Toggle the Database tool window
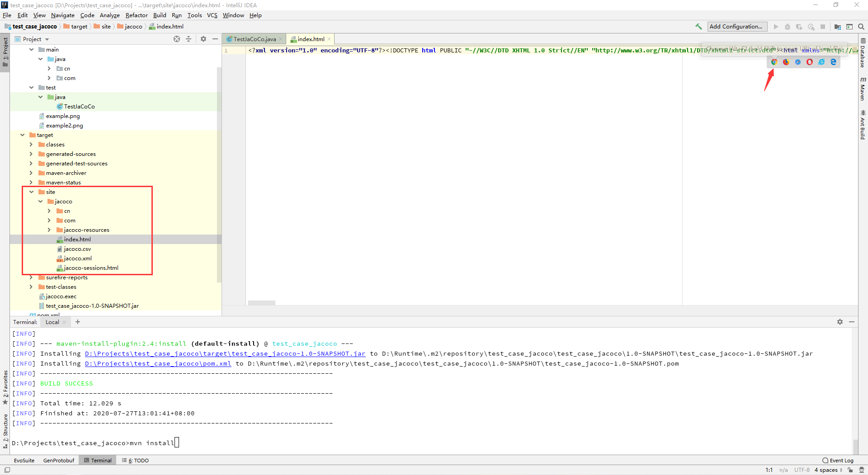 pyautogui.click(x=863, y=53)
